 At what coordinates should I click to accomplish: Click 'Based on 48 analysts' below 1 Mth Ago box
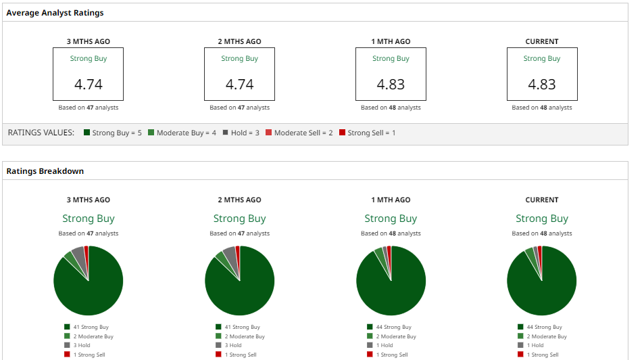click(391, 108)
